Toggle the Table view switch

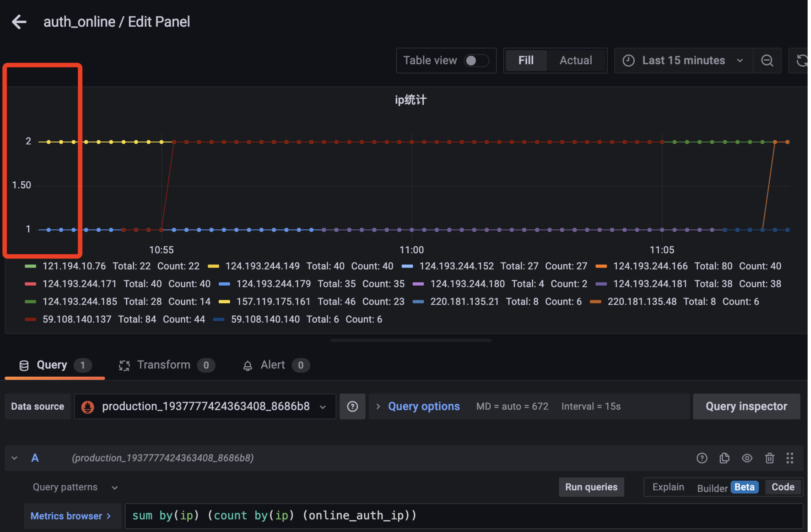(476, 60)
